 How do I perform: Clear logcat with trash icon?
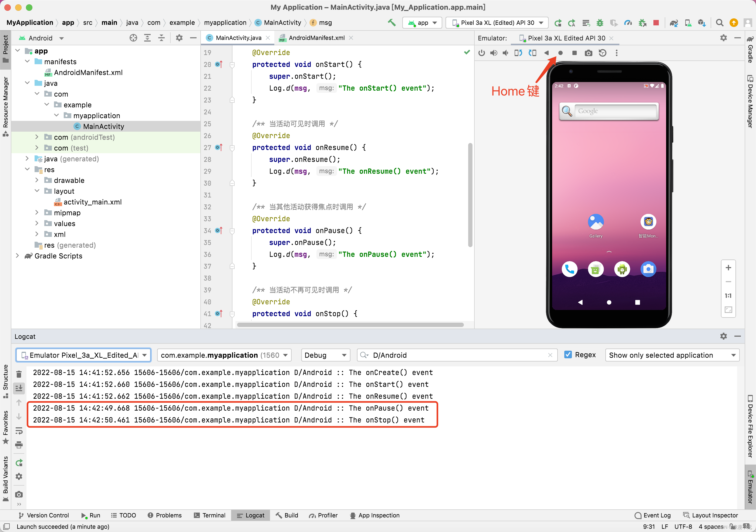(19, 374)
